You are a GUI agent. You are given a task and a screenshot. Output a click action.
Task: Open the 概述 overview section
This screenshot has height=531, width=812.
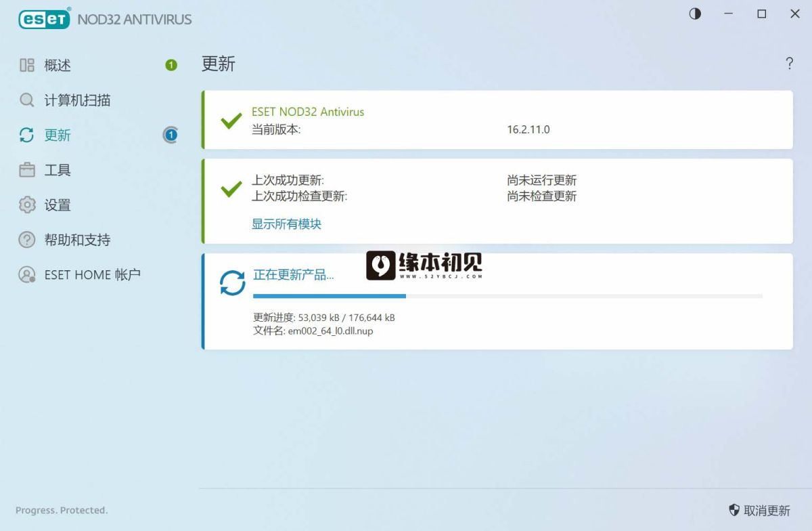pyautogui.click(x=58, y=65)
